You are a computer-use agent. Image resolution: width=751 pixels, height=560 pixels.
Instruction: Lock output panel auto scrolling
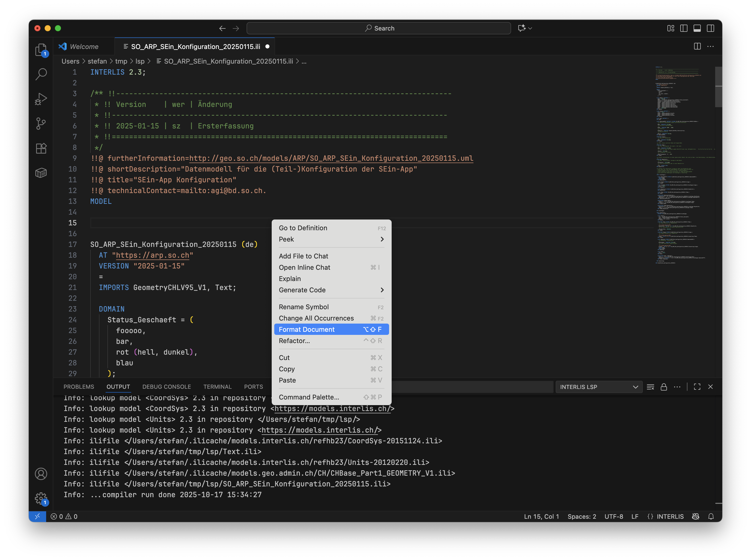coord(664,387)
